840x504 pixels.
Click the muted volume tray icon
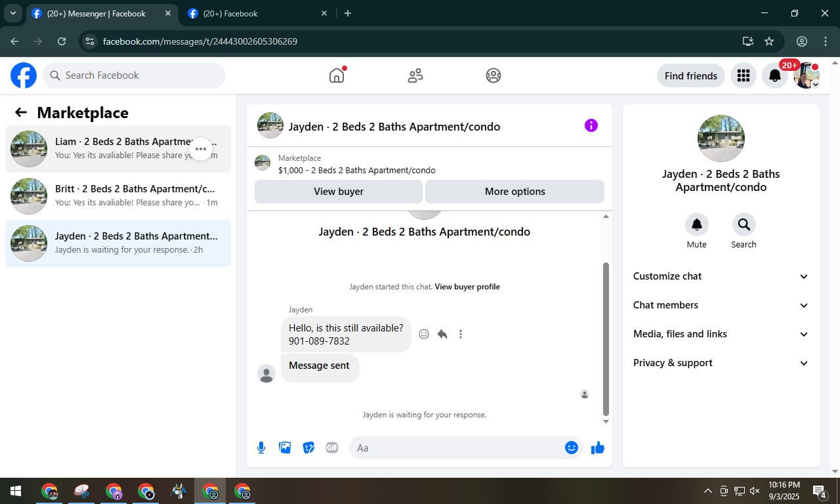755,491
